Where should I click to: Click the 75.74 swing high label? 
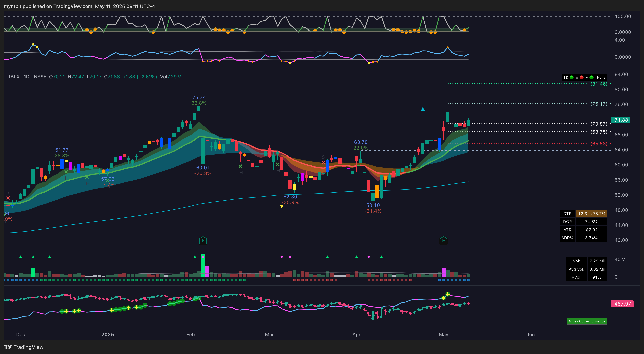tap(199, 97)
